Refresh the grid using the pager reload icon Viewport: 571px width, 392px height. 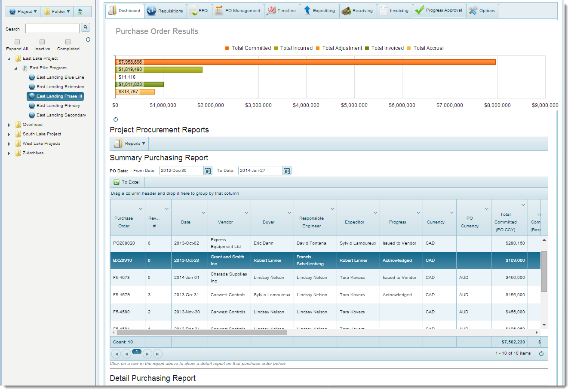coord(541,354)
